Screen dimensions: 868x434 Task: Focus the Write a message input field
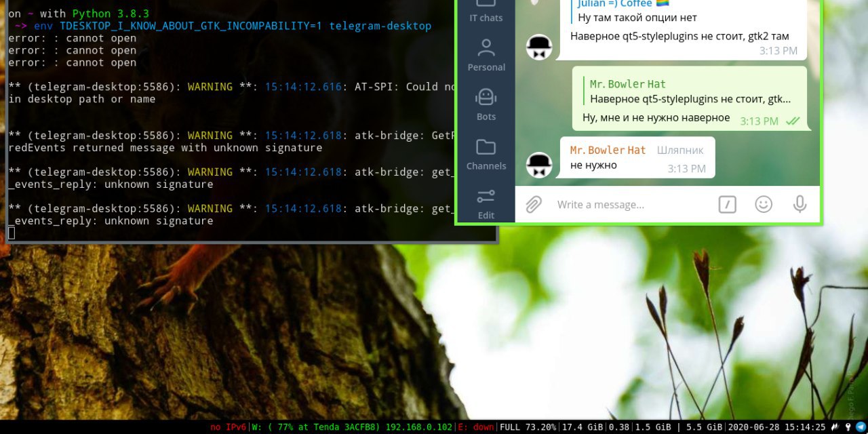pyautogui.click(x=631, y=204)
